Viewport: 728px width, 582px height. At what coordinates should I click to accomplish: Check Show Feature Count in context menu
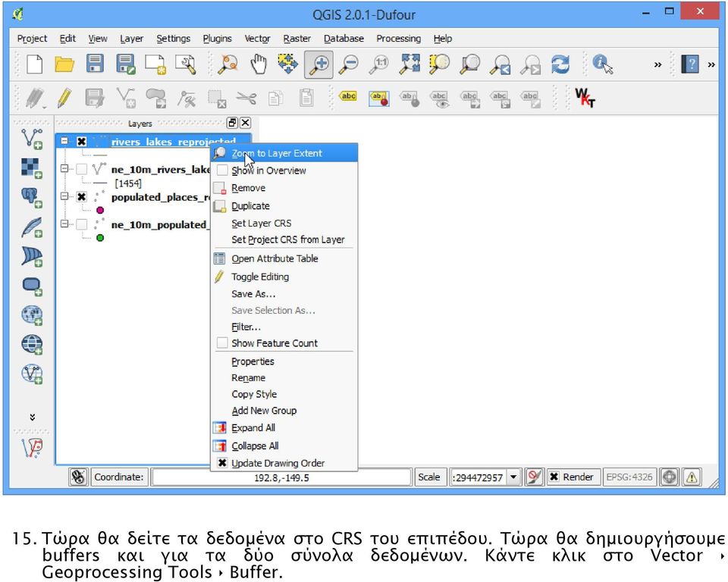pos(222,343)
